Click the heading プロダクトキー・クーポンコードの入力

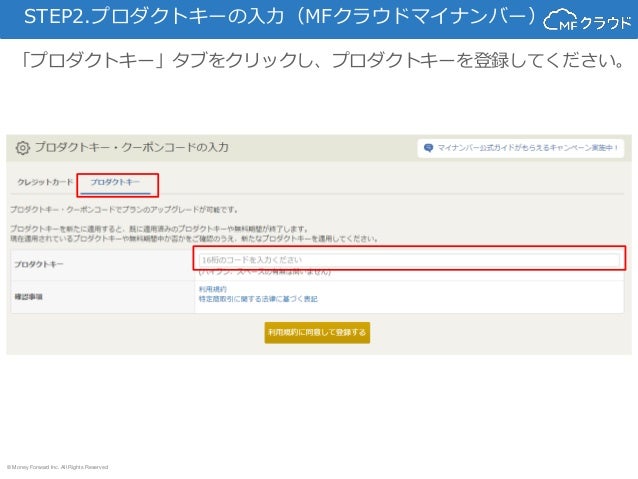[x=131, y=147]
